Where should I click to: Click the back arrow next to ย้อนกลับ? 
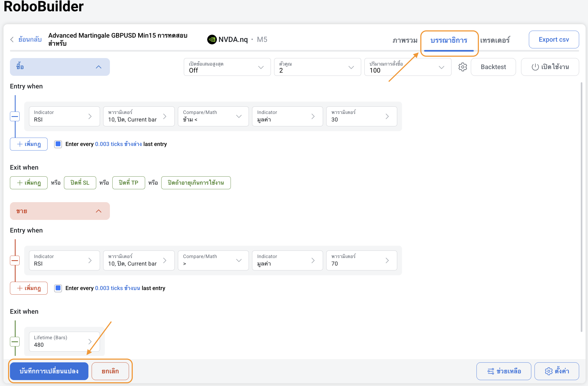coord(12,40)
